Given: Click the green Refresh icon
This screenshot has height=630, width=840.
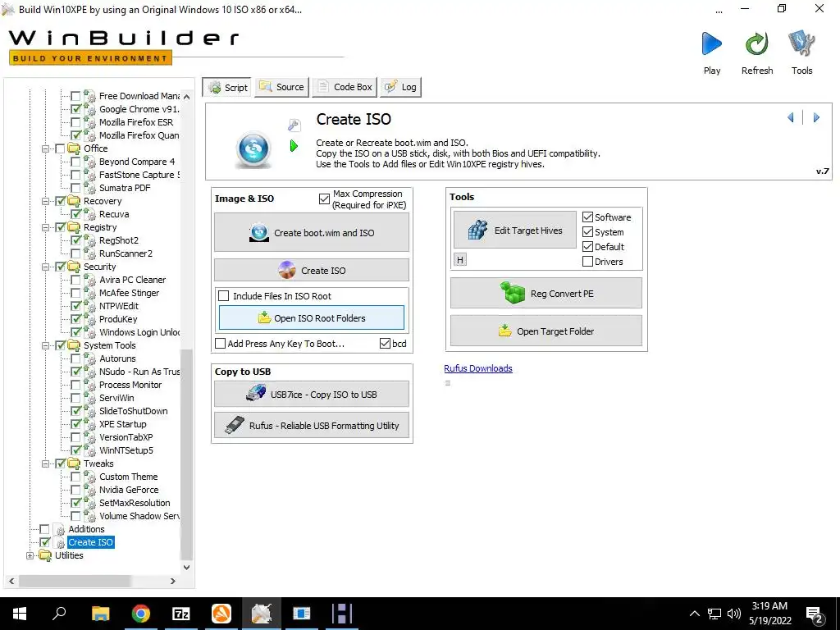Looking at the screenshot, I should [756, 44].
